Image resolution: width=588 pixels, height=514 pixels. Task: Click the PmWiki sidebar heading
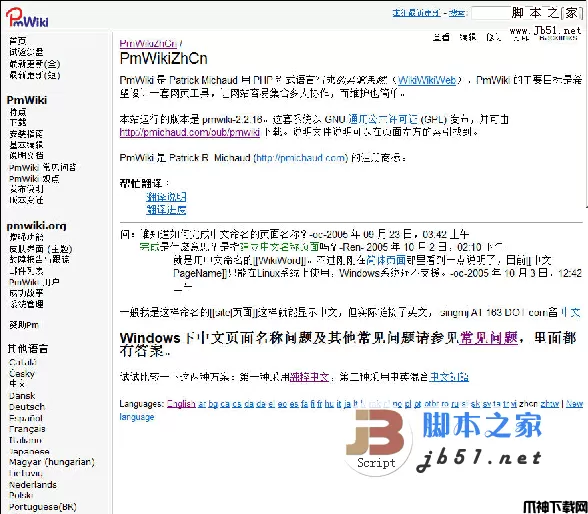pyautogui.click(x=27, y=100)
